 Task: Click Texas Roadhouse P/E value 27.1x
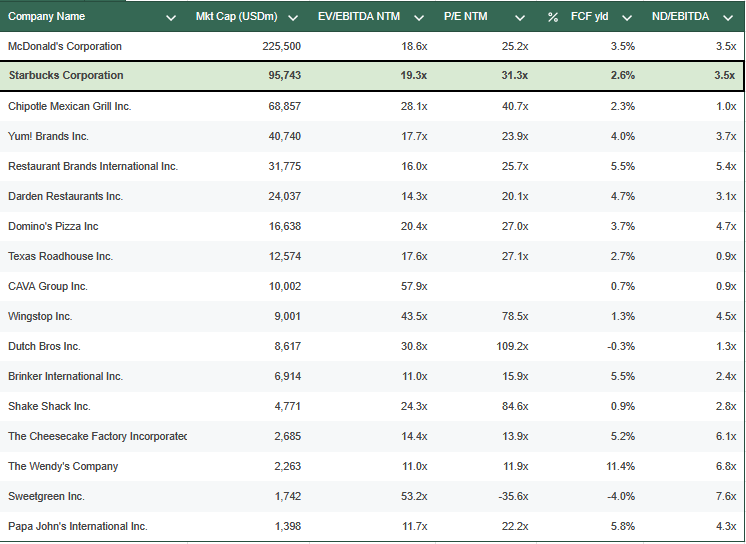(x=515, y=256)
